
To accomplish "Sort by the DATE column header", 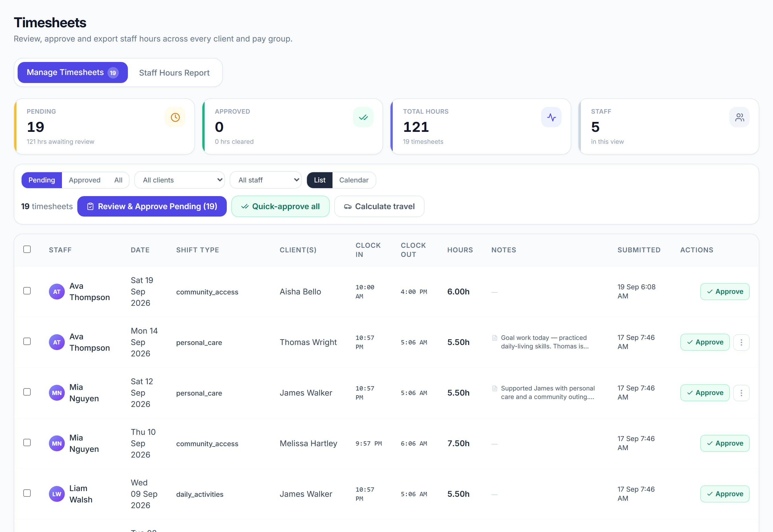I will point(140,250).
